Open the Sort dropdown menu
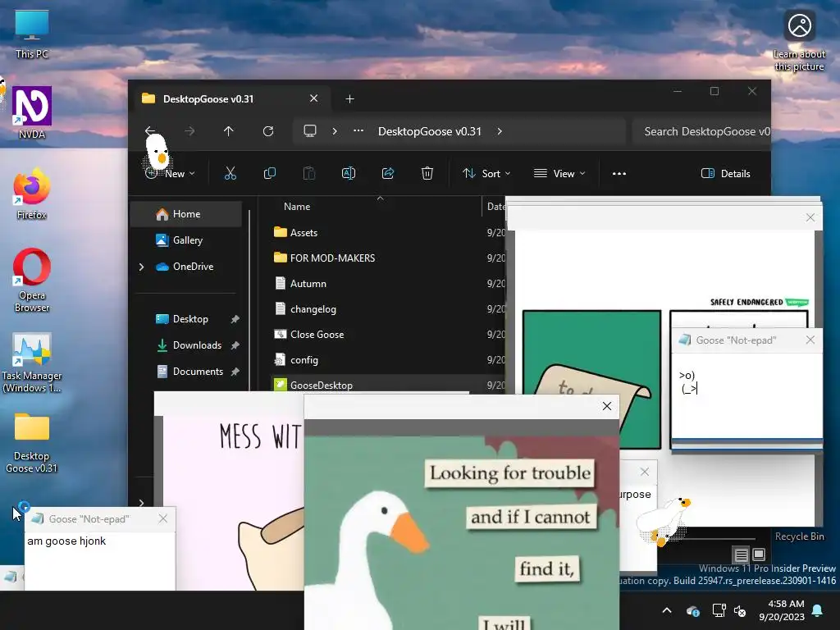Image resolution: width=840 pixels, height=630 pixels. pos(486,173)
